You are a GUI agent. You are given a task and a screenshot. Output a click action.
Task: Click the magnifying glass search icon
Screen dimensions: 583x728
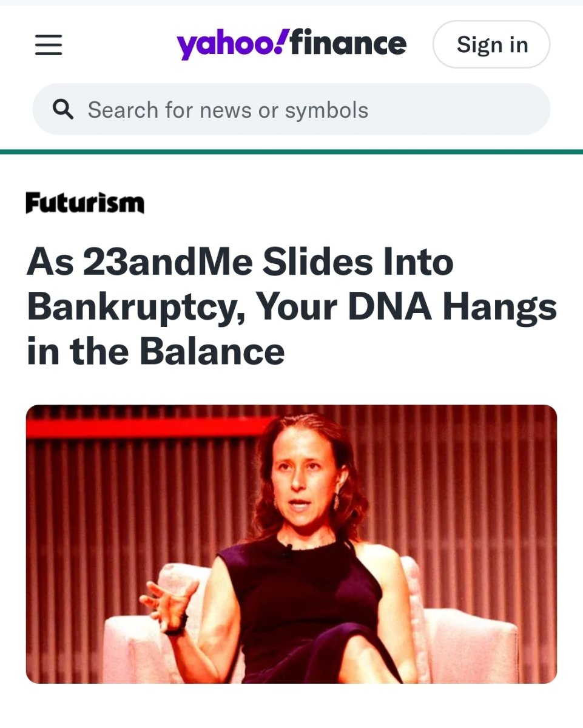point(63,110)
